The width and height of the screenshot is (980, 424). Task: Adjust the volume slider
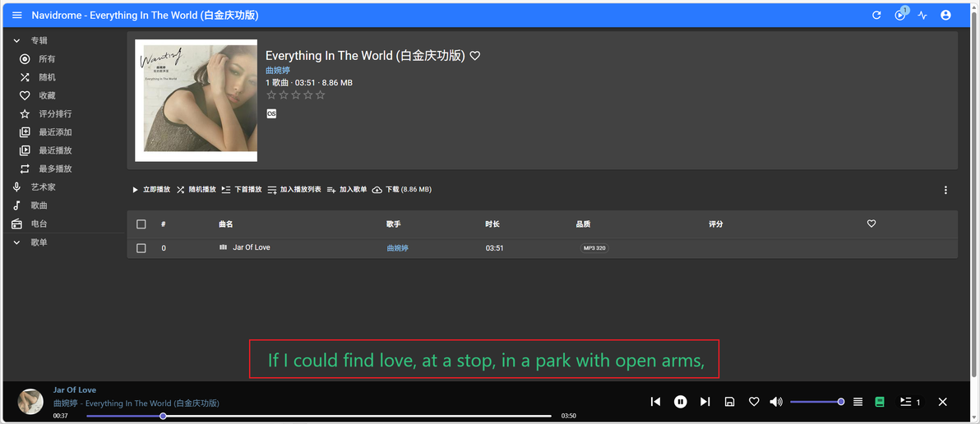tap(817, 402)
